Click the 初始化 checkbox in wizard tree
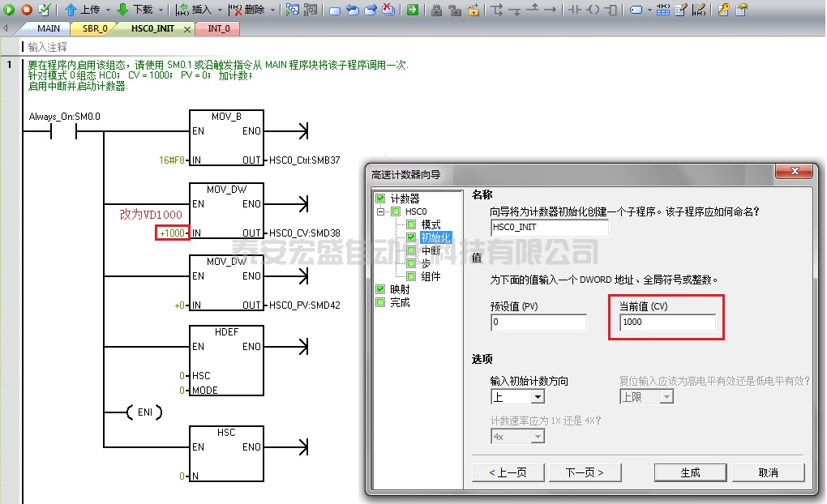This screenshot has width=827, height=504. tap(411, 237)
